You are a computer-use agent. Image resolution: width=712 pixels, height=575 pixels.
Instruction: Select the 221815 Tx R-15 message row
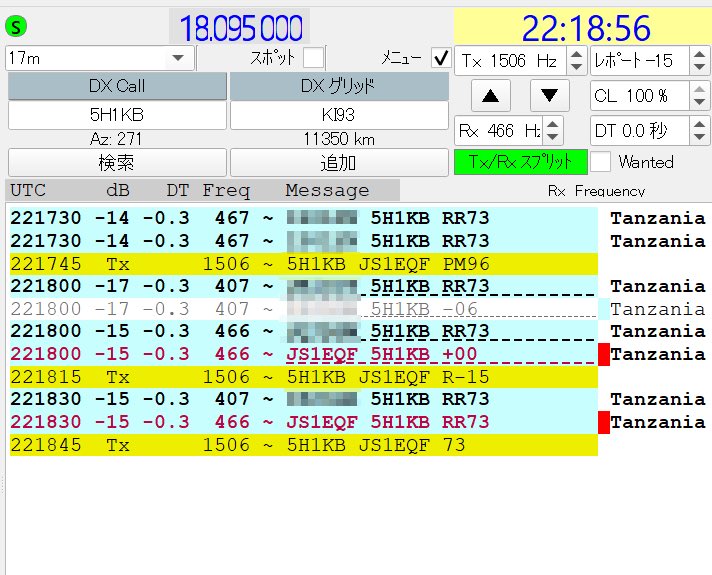[x=303, y=377]
